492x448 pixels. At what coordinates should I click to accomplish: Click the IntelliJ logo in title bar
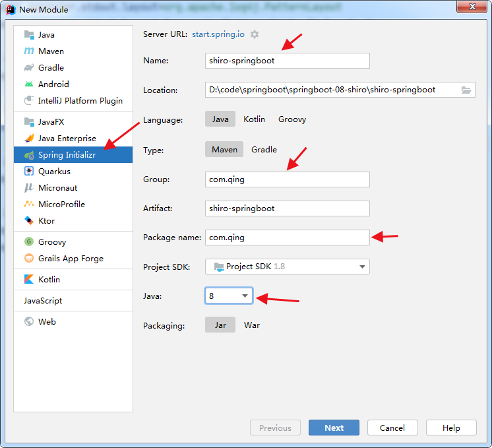coord(11,10)
